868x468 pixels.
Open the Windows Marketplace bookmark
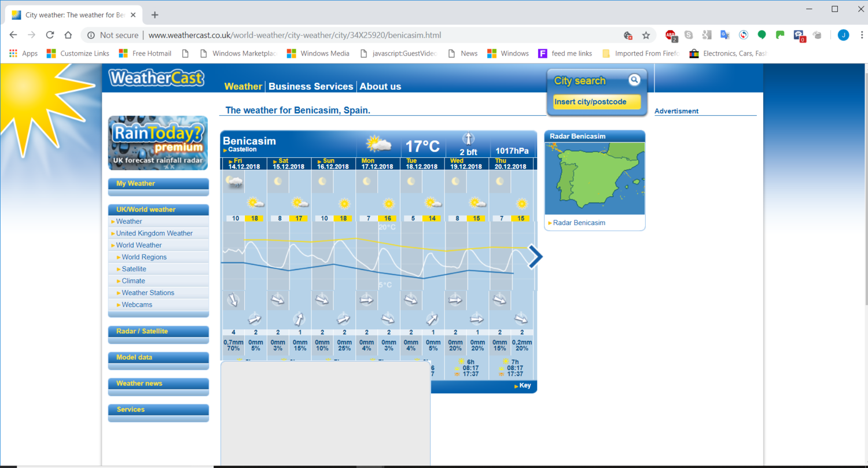238,53
